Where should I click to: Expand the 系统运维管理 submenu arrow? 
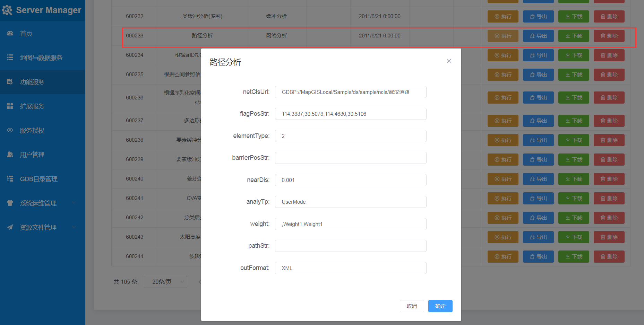coord(74,203)
